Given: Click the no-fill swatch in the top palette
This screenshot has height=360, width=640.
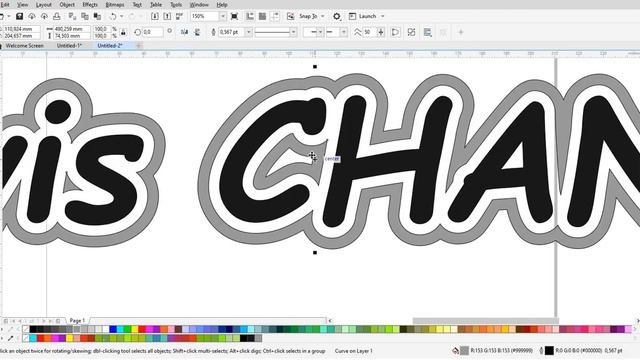Looking at the screenshot, I should [26, 329].
